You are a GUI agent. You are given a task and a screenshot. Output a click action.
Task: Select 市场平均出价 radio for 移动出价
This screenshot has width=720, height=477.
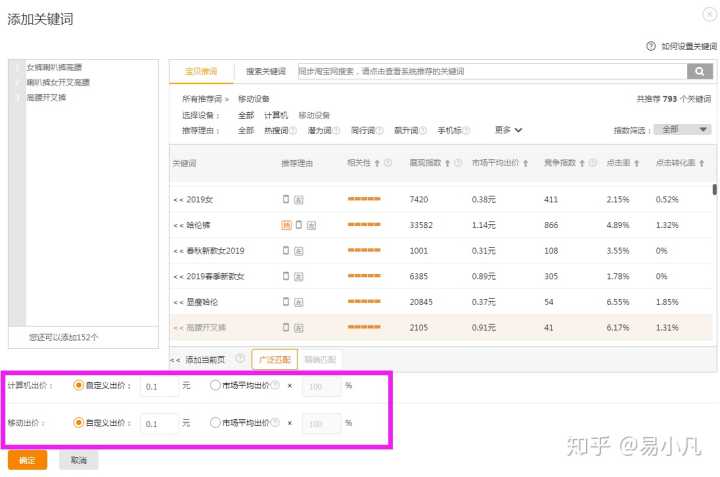[215, 422]
